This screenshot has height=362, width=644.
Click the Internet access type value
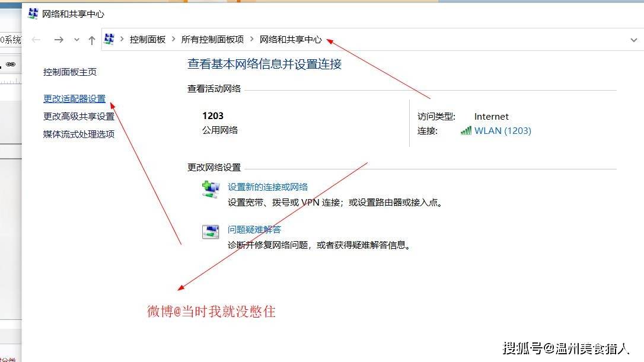491,117
